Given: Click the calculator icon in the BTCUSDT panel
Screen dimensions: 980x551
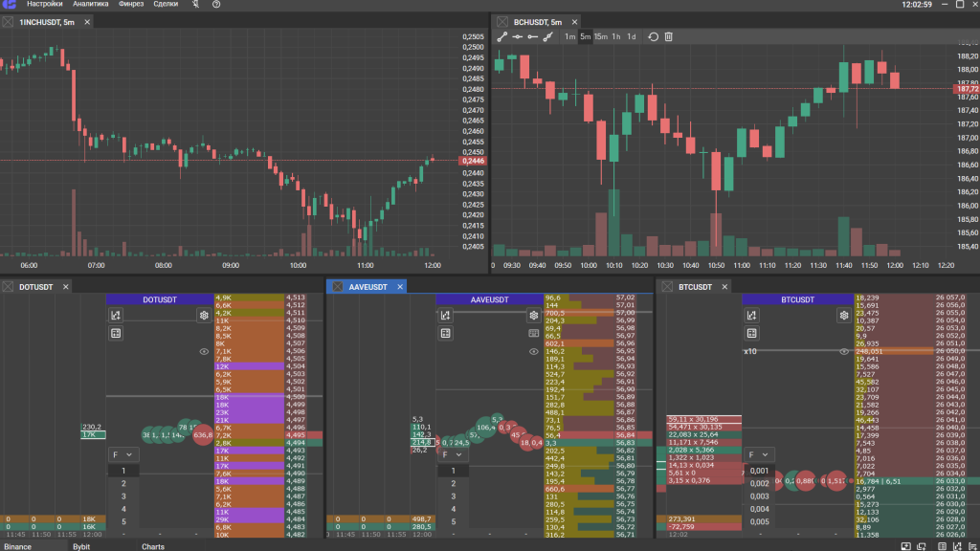Looking at the screenshot, I should pos(751,333).
